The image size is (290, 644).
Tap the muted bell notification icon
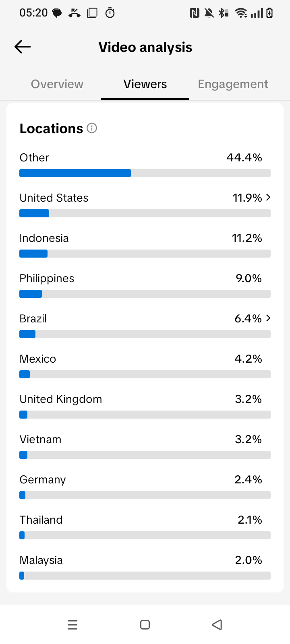click(x=209, y=13)
